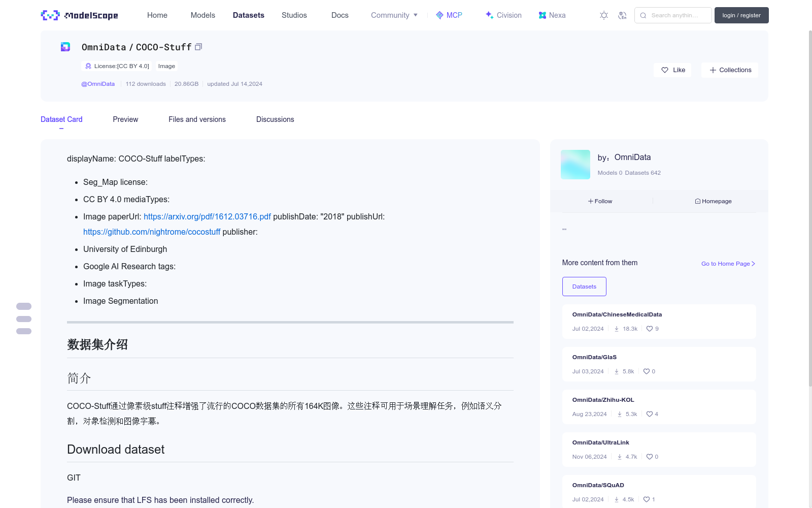Click the 'Download dataset' heading
The height and width of the screenshot is (508, 812).
coord(116,450)
